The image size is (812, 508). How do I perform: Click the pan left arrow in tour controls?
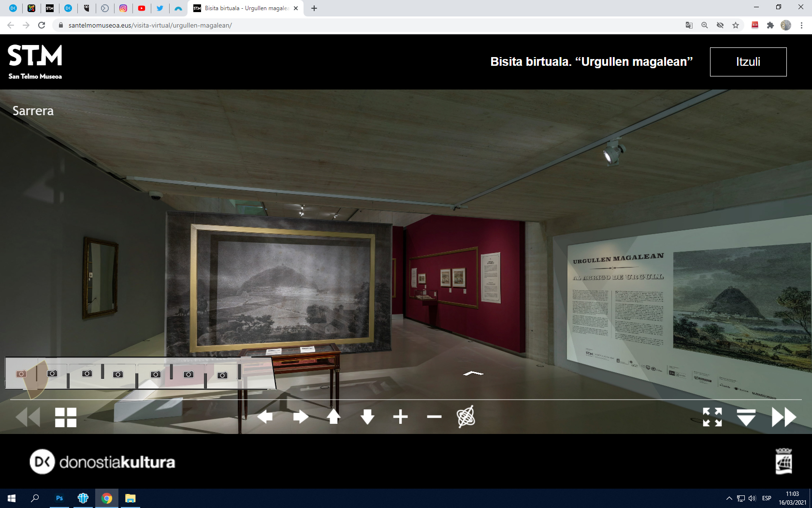(265, 417)
